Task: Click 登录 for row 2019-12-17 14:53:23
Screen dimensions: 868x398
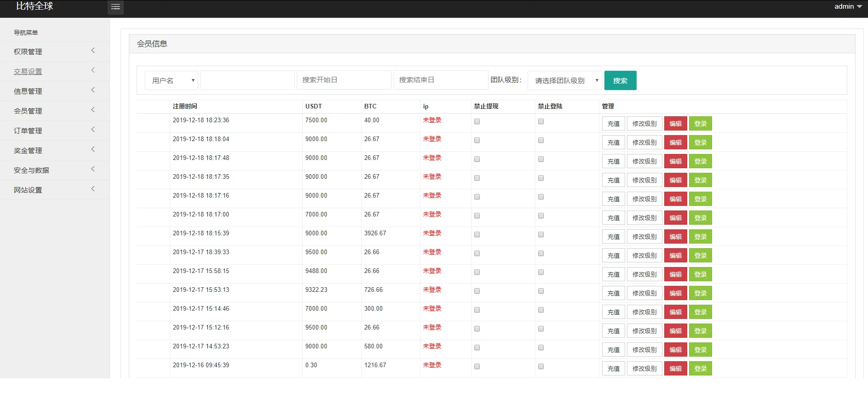Action: pos(701,350)
